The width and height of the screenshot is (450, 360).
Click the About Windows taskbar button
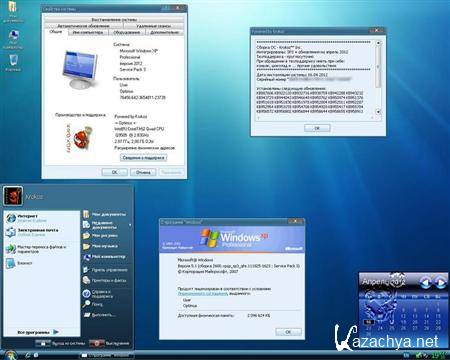click(106, 356)
